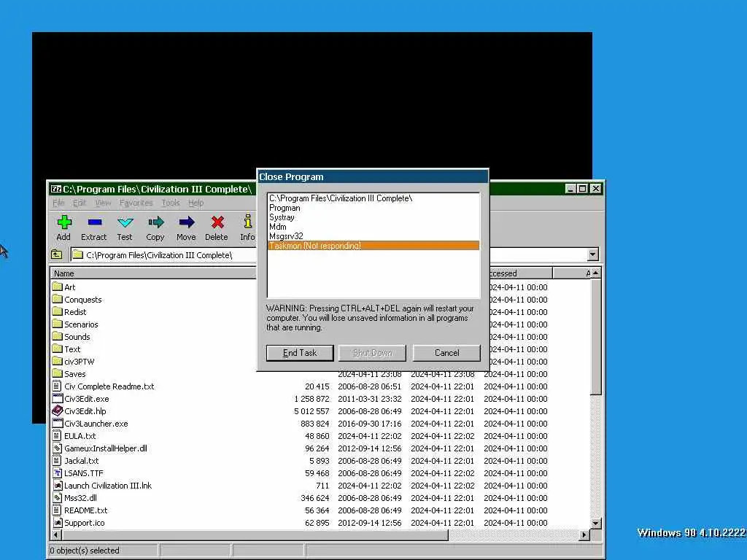
Task: Click the Launch Civilization III.lnk shortcut icon
Action: click(x=57, y=485)
